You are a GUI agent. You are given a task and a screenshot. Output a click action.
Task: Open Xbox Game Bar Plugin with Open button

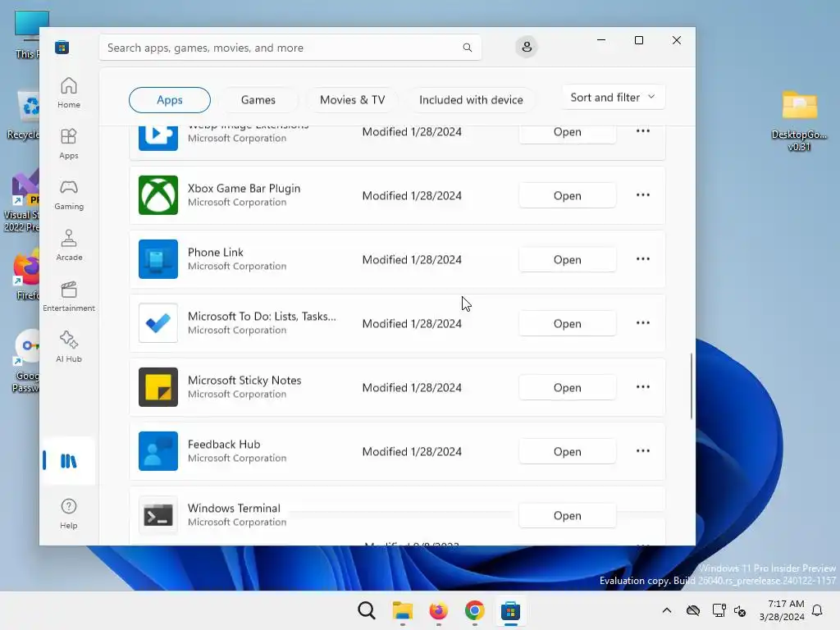pos(568,195)
